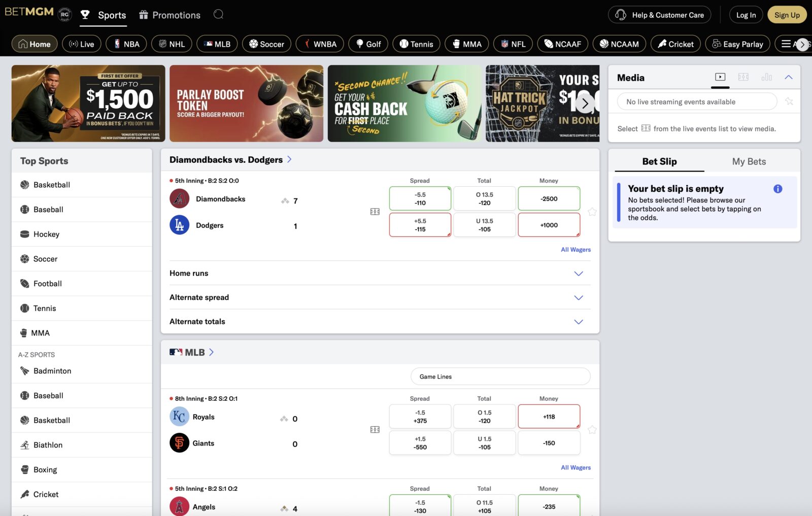Open Second Chance Cash Back banner
Viewport: 812px width, 516px height.
(x=404, y=104)
